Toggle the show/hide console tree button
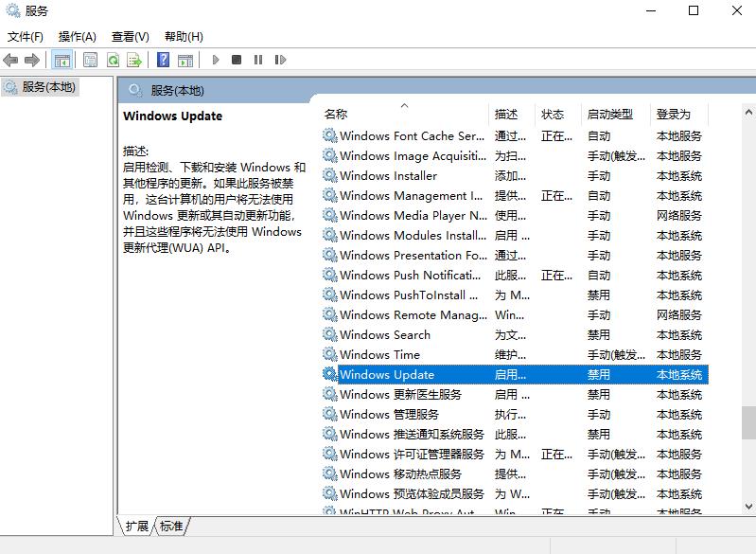The width and height of the screenshot is (756, 554). pos(62,60)
